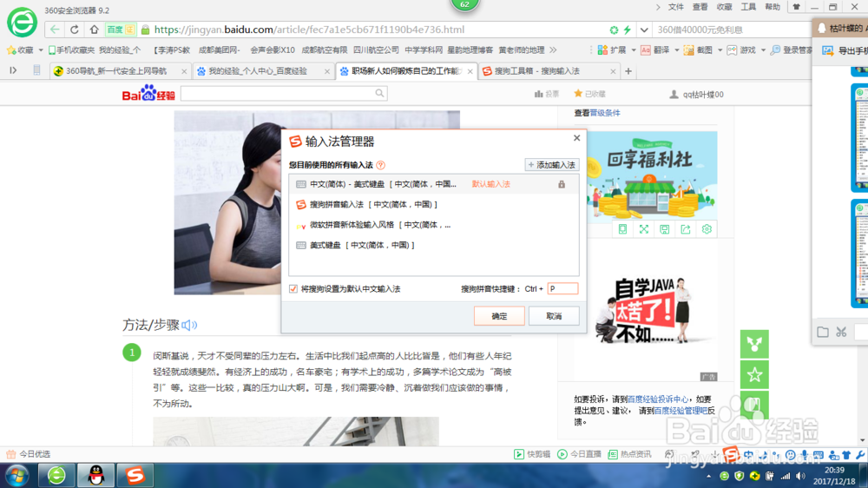Click ad panel gear settings icon

(x=707, y=229)
